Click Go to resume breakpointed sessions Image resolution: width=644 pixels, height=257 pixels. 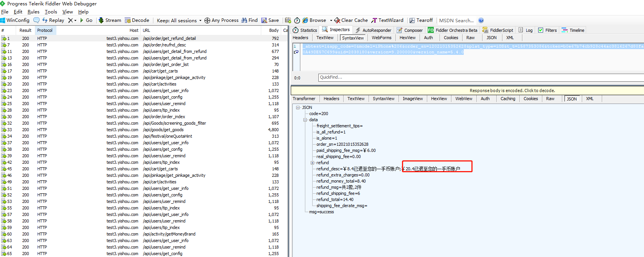coord(86,20)
